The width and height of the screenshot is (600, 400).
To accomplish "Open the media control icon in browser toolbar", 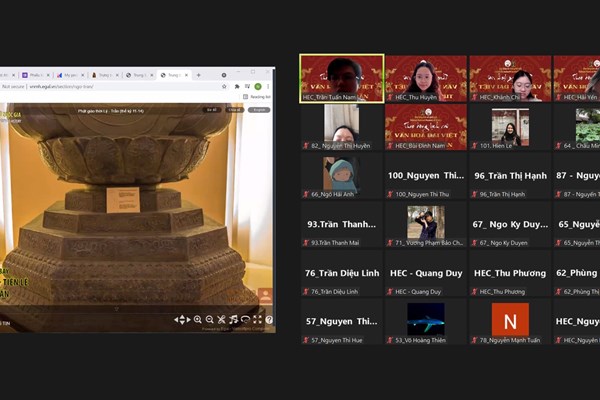I will [248, 87].
